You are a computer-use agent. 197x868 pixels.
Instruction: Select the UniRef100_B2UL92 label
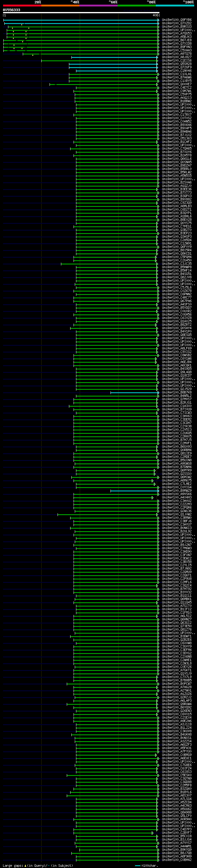coord(177,531)
